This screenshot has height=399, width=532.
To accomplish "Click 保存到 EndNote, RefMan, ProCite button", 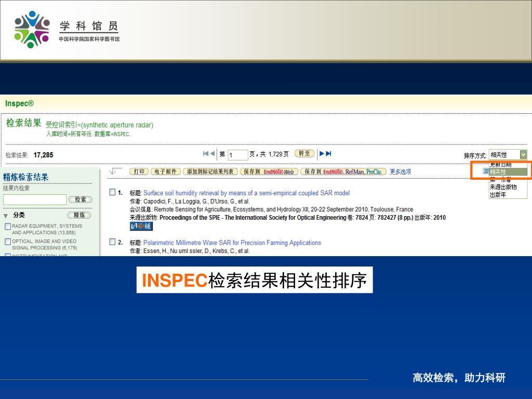I will tap(343, 171).
